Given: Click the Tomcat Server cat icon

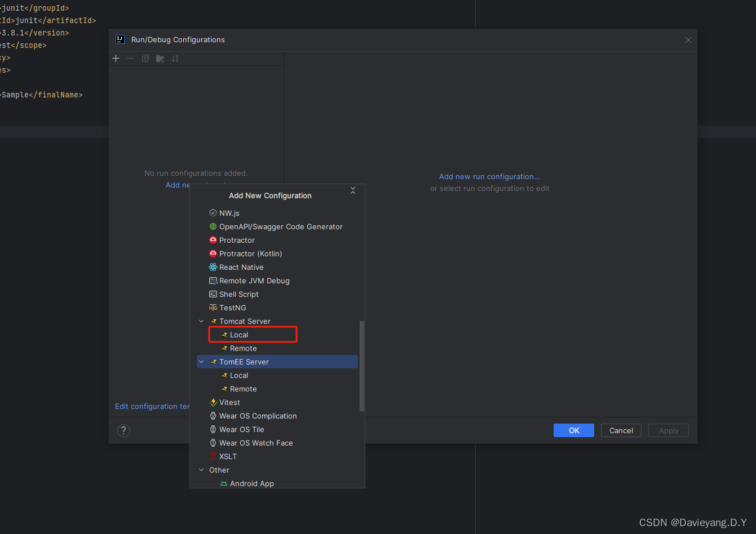Looking at the screenshot, I should coord(213,321).
